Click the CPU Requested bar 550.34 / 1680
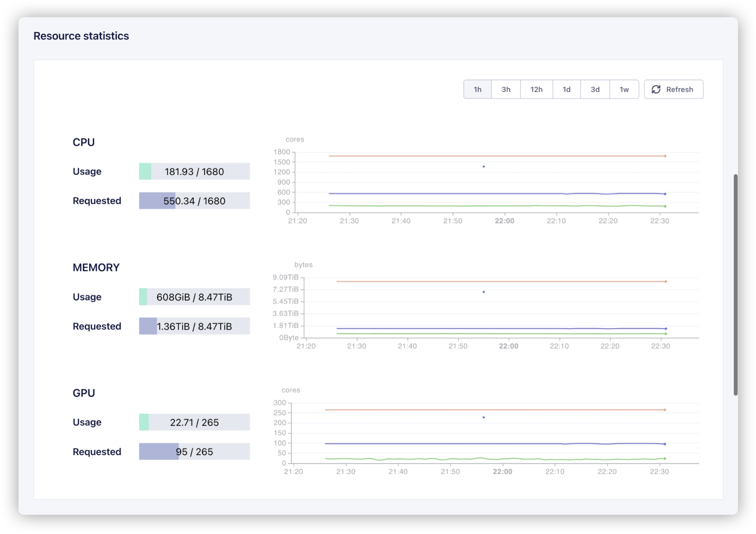 click(x=194, y=201)
